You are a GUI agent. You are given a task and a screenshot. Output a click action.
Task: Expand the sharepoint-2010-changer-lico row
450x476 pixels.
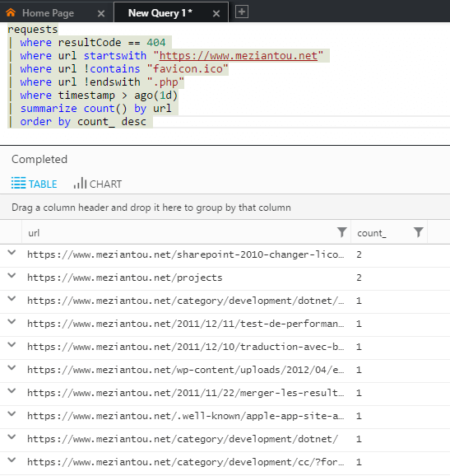click(12, 253)
